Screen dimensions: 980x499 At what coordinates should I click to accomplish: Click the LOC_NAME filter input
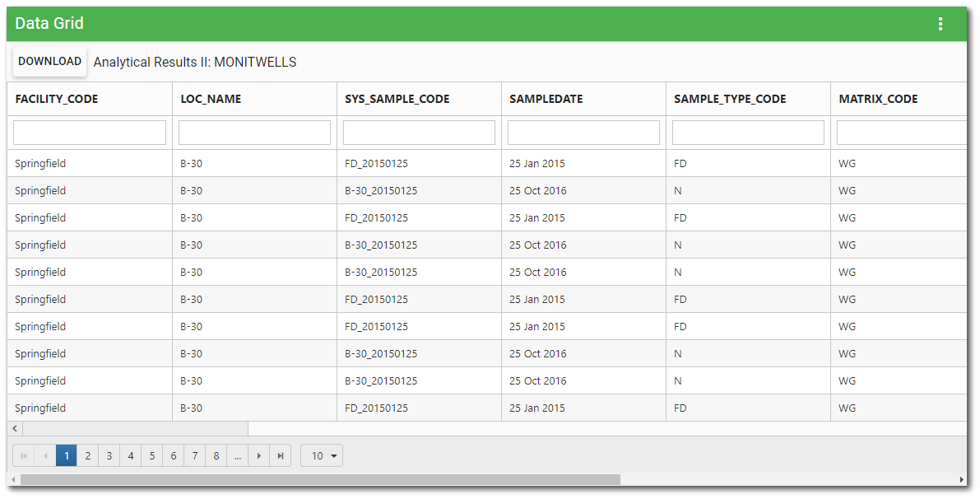(x=254, y=133)
